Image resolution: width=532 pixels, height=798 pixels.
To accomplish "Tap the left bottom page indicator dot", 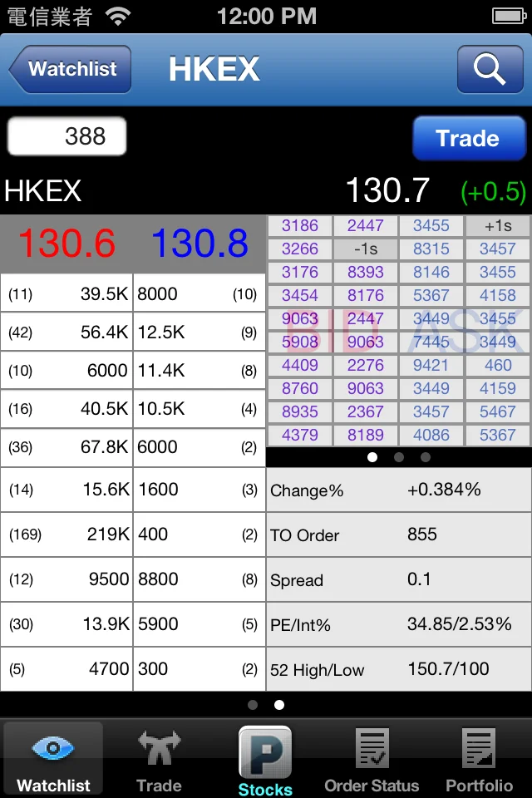I will 253,705.
